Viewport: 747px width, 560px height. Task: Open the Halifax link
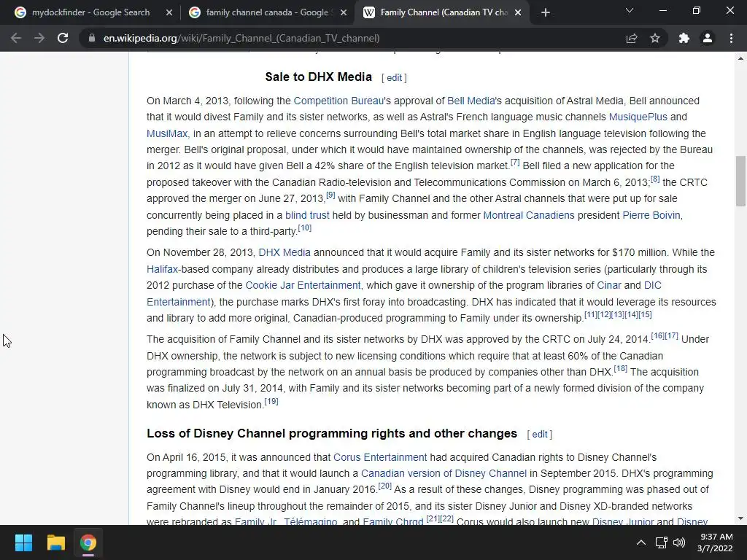163,269
